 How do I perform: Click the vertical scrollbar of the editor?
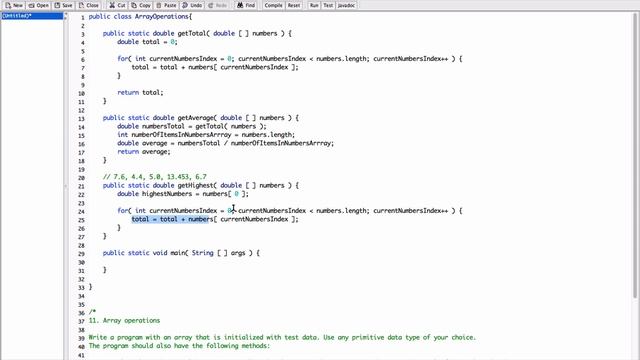click(635, 155)
